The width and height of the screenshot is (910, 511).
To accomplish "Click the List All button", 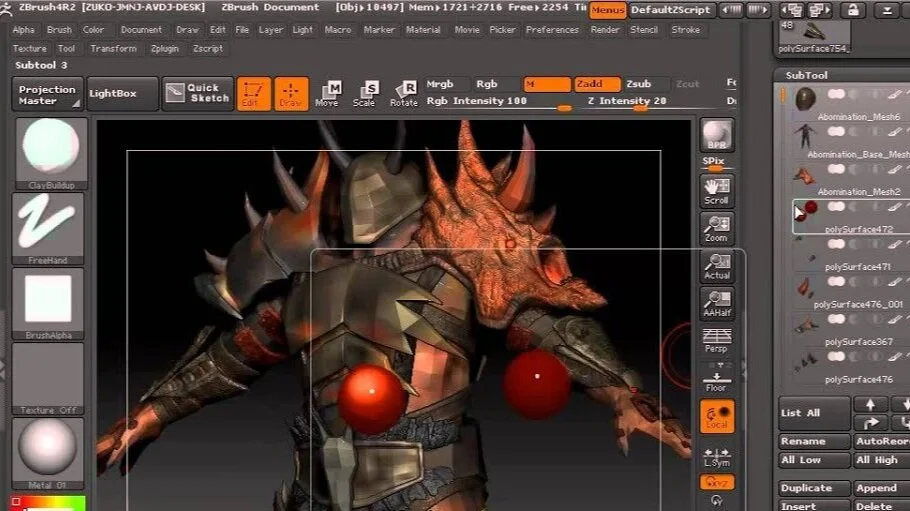I will pos(814,413).
